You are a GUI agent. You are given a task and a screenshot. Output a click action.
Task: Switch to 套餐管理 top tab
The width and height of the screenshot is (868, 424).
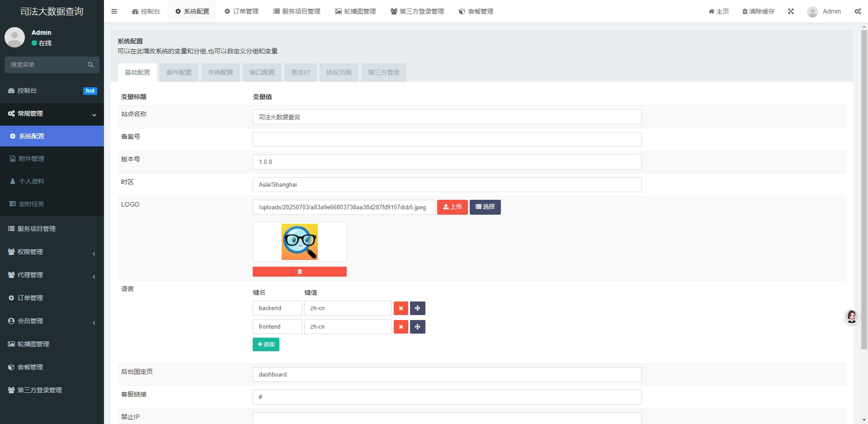(x=476, y=11)
